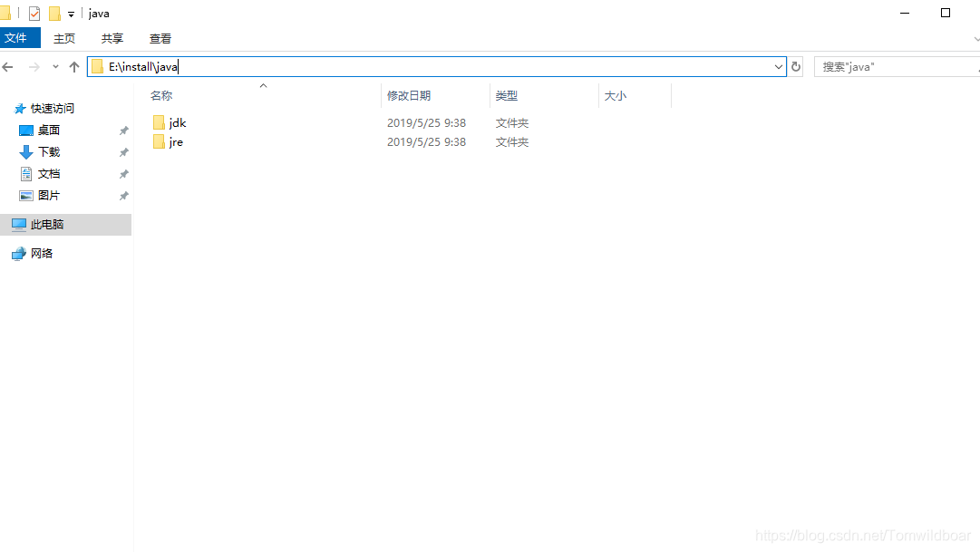Sort by the 大小 column header
The width and height of the screenshot is (980, 552).
click(616, 96)
